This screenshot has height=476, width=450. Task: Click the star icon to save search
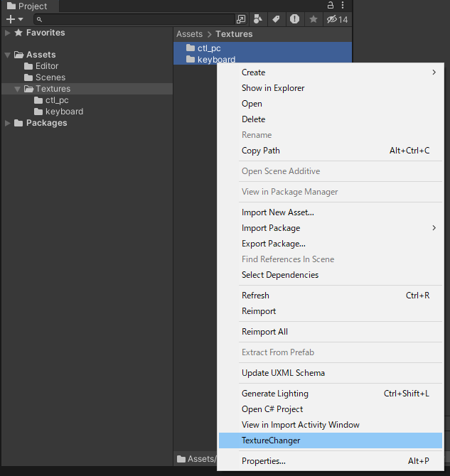coord(314,19)
